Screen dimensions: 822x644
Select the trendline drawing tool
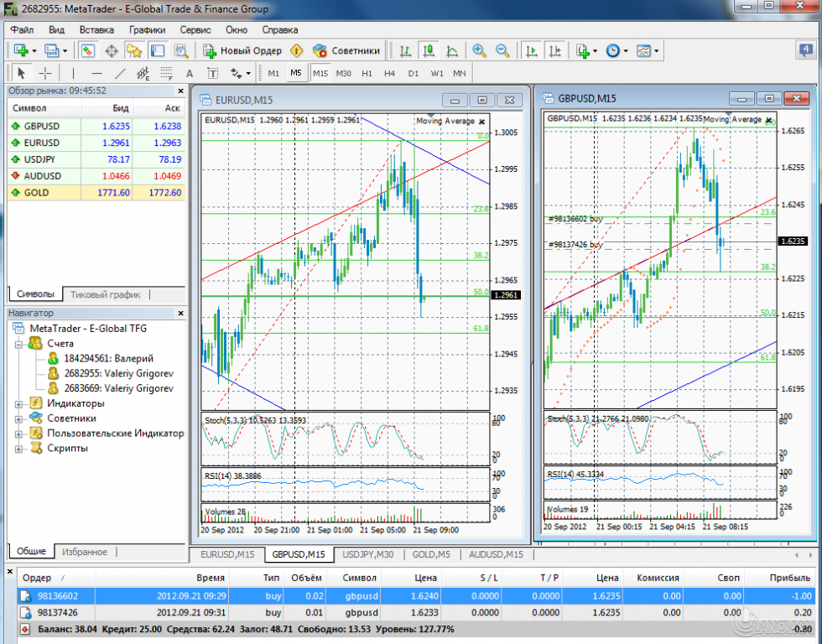click(118, 73)
